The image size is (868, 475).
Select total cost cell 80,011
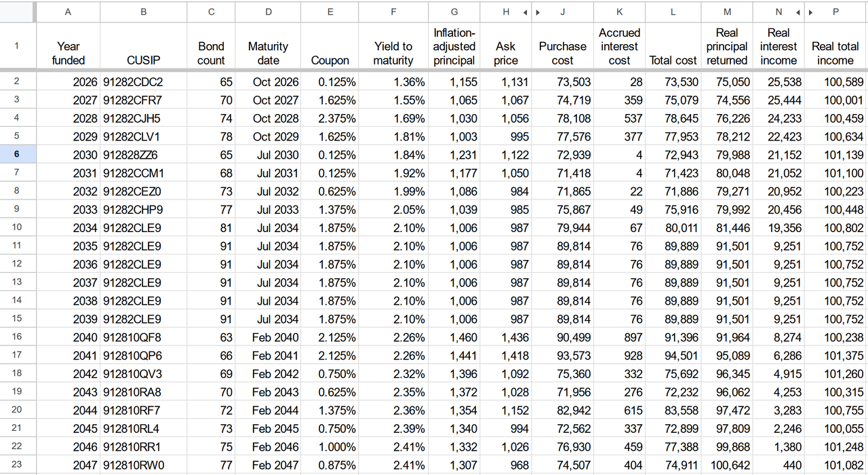coord(673,229)
